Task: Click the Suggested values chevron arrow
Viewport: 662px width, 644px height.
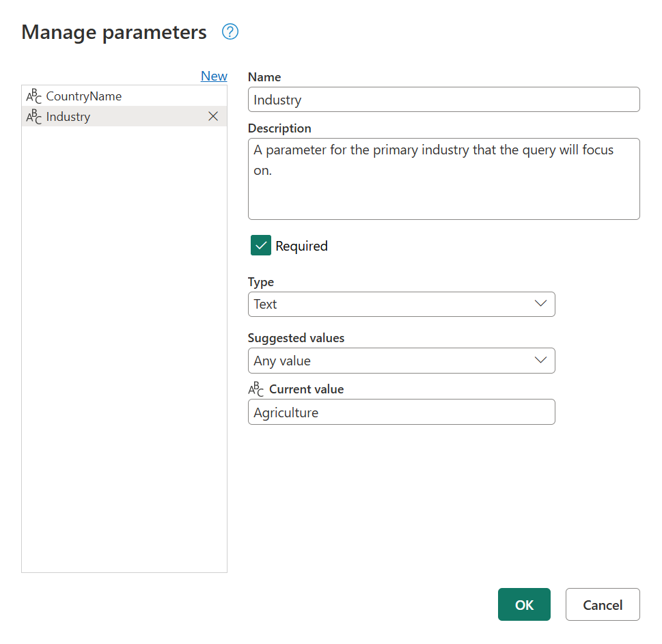Action: [540, 360]
